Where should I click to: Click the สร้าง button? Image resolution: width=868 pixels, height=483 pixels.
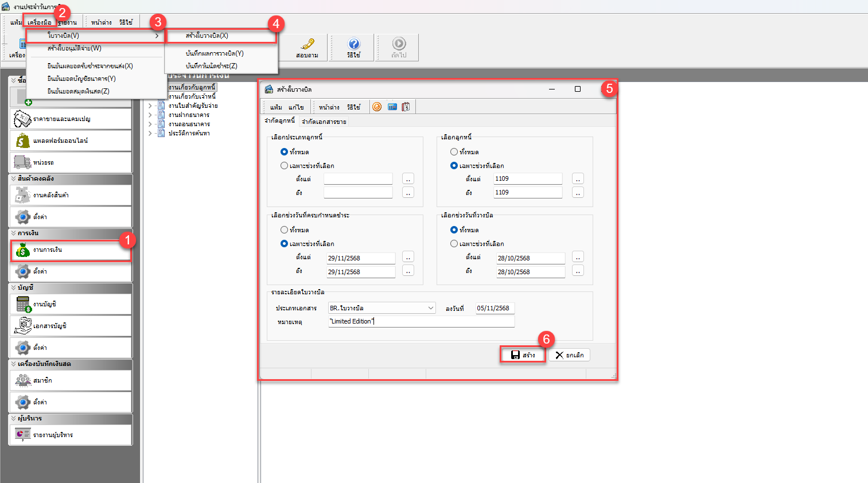(522, 355)
